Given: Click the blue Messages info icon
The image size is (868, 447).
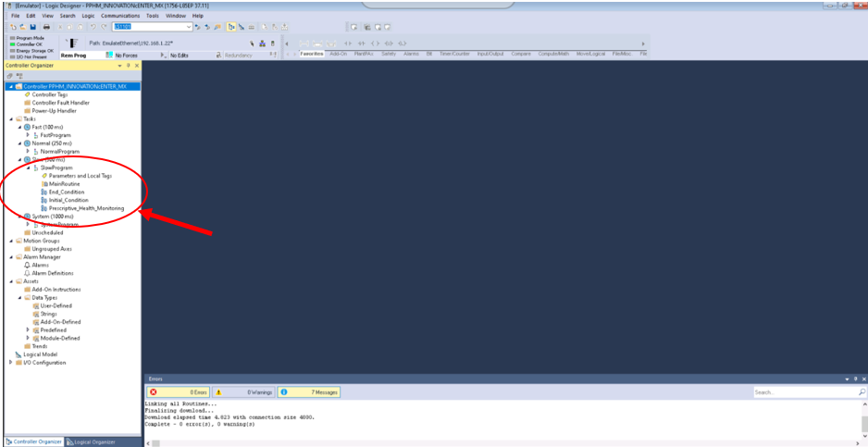Looking at the screenshot, I should (283, 391).
